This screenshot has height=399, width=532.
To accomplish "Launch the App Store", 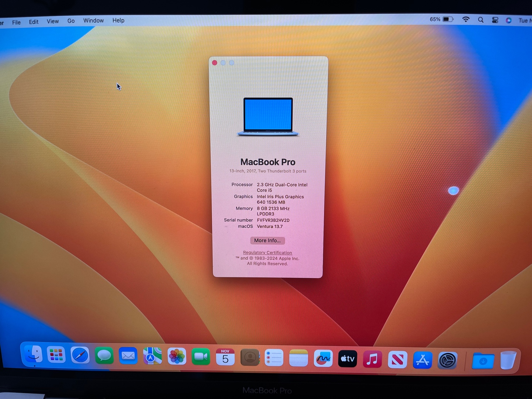I will [422, 360].
